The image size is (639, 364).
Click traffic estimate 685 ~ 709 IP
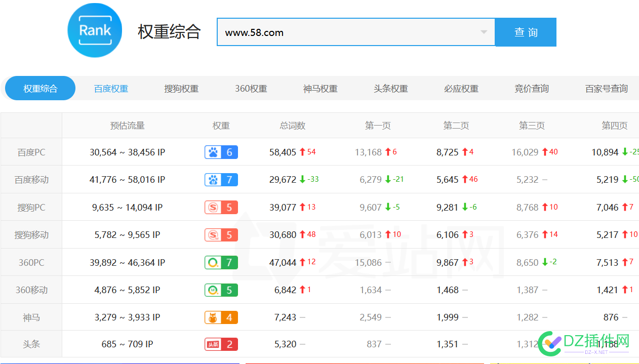click(x=128, y=344)
